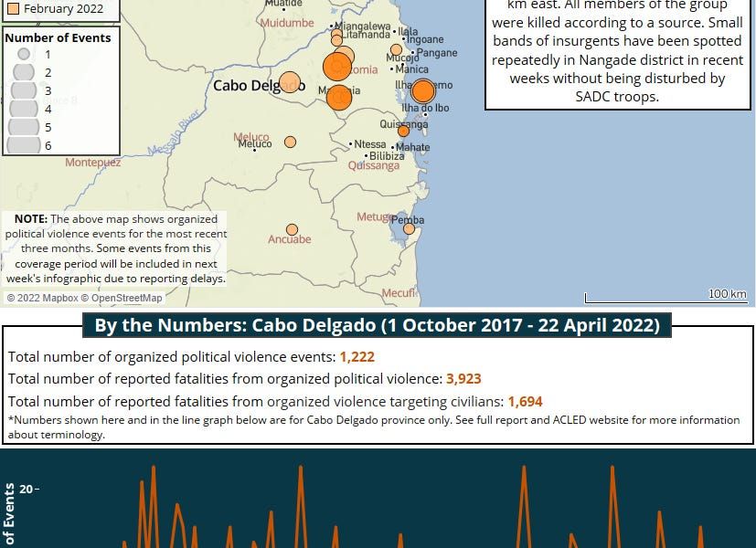
Task: Click the February 2022 legend color swatch
Action: point(14,8)
